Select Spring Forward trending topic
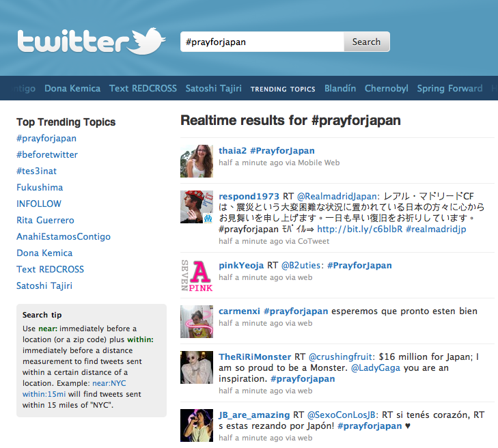498x448 pixels. click(449, 88)
